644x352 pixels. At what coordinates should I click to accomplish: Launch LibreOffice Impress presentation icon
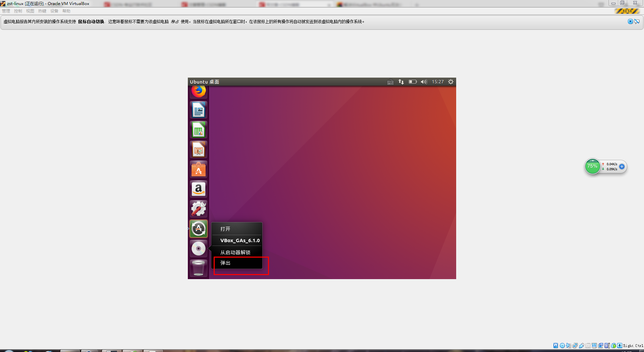point(199,150)
